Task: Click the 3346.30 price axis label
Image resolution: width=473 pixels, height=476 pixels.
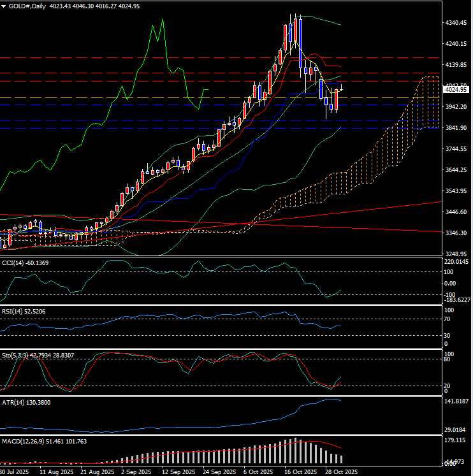Action: (x=457, y=233)
